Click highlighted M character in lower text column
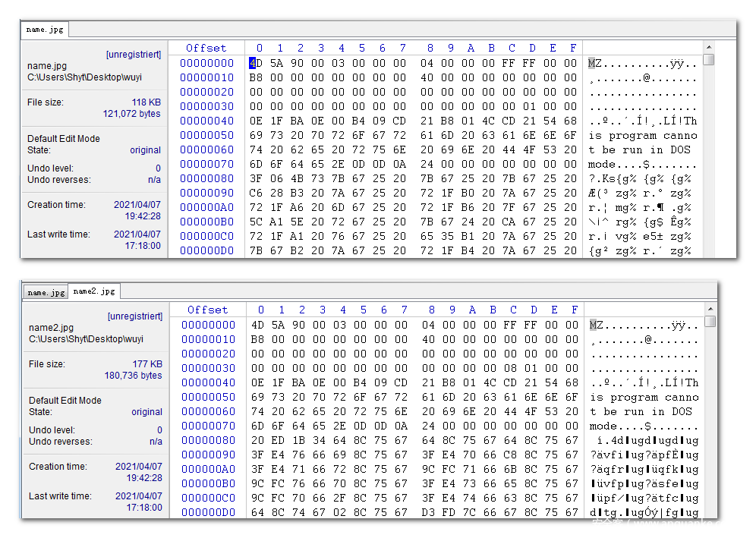Screen dimensions: 756x538 tap(594, 325)
